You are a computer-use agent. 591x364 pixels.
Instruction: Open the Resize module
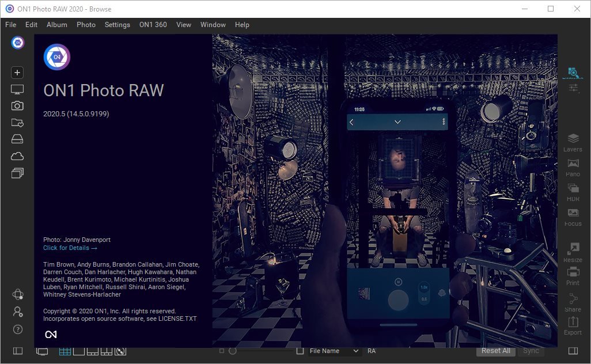point(573,252)
